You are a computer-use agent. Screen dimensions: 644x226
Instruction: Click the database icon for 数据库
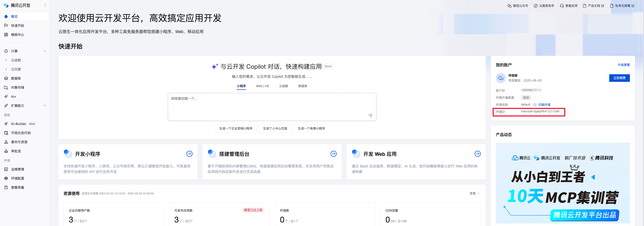pyautogui.click(x=6, y=78)
